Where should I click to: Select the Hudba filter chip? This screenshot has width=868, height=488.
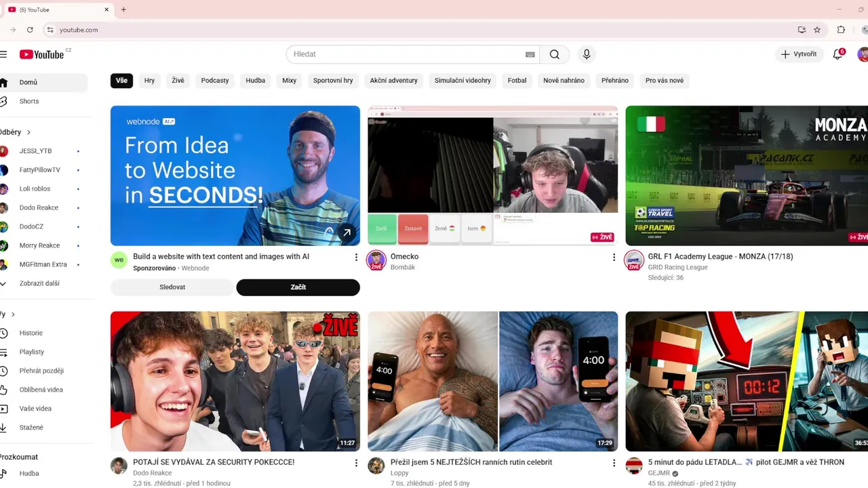(256, 81)
